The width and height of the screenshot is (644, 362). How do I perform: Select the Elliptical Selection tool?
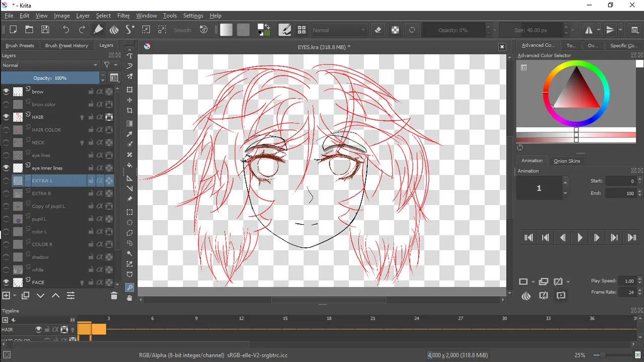tap(130, 223)
